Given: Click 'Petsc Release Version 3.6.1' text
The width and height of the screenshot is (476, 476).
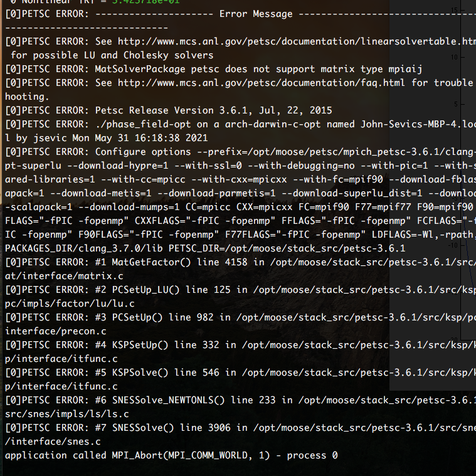Looking at the screenshot, I should pos(173,110).
